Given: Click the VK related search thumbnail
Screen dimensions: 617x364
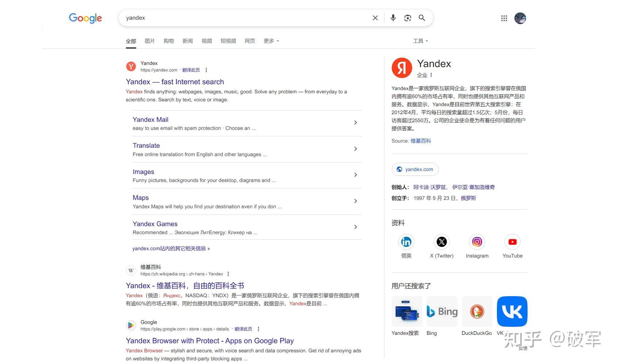Looking at the screenshot, I should pyautogui.click(x=512, y=311).
